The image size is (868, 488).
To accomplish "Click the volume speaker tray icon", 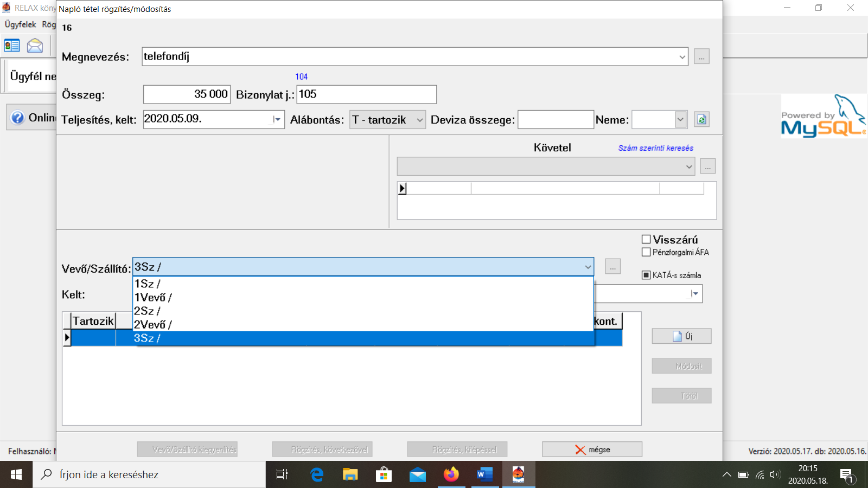I will [x=775, y=474].
